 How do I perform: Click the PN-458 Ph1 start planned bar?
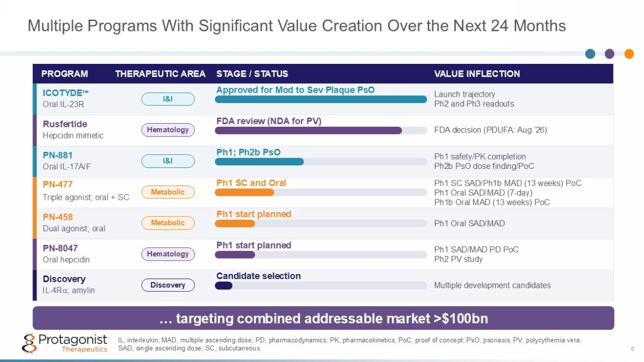[321, 223]
